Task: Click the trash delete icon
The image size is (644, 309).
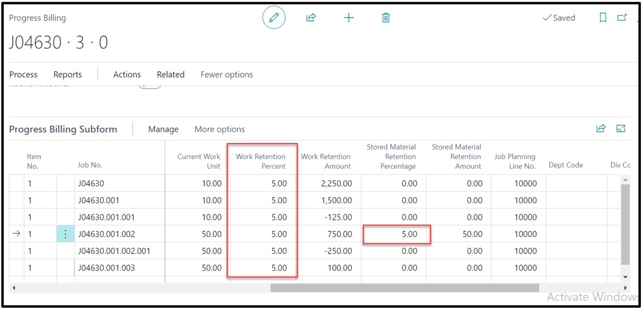Action: (386, 18)
